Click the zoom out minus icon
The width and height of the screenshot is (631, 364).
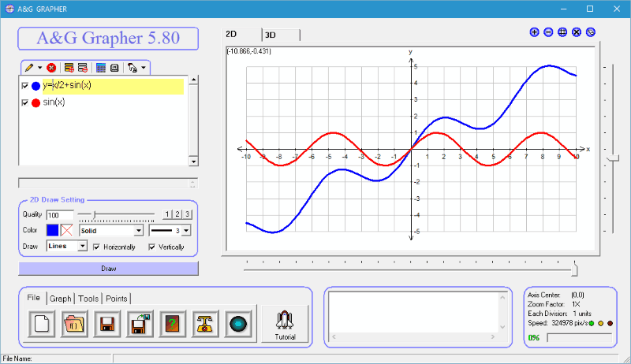coord(548,32)
